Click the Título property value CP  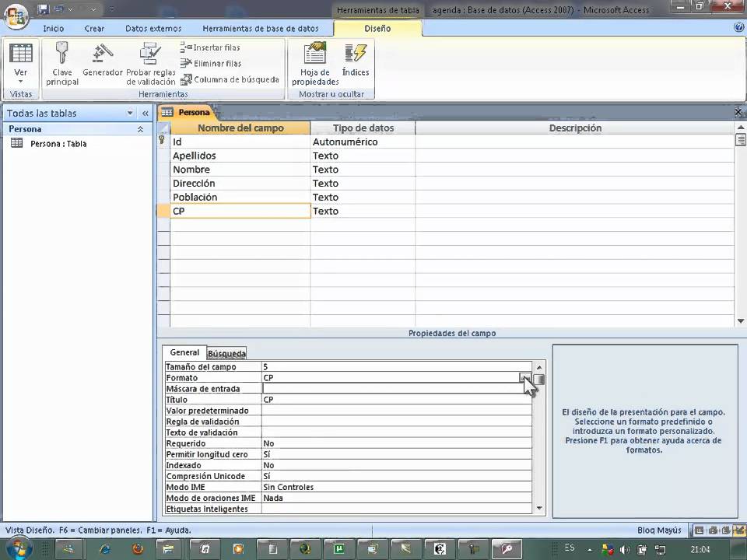(x=396, y=400)
